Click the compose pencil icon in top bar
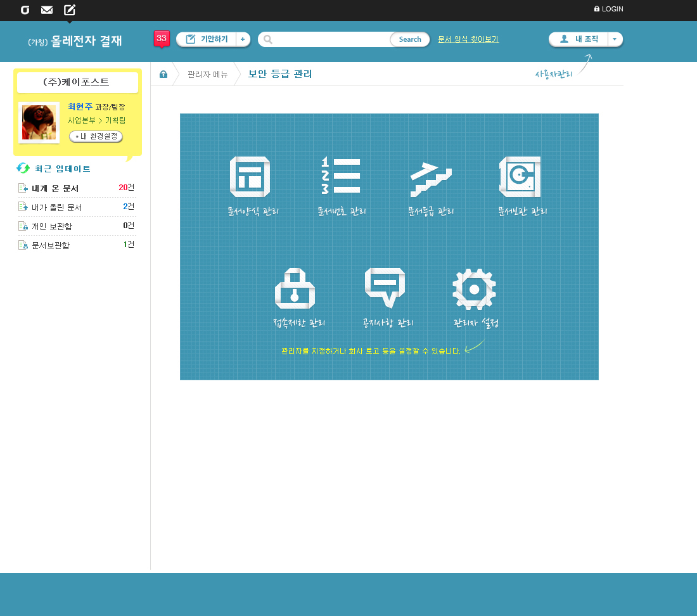Image resolution: width=697 pixels, height=616 pixels. pos(70,10)
